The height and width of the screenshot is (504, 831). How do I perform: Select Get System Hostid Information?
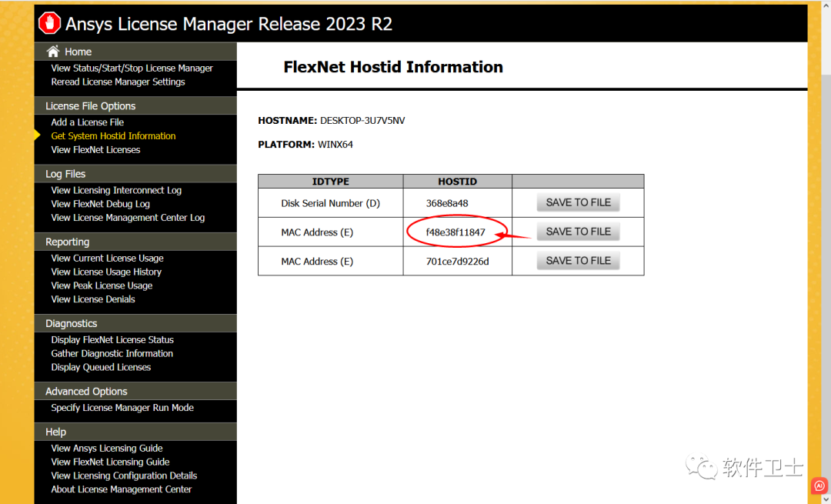pos(113,136)
